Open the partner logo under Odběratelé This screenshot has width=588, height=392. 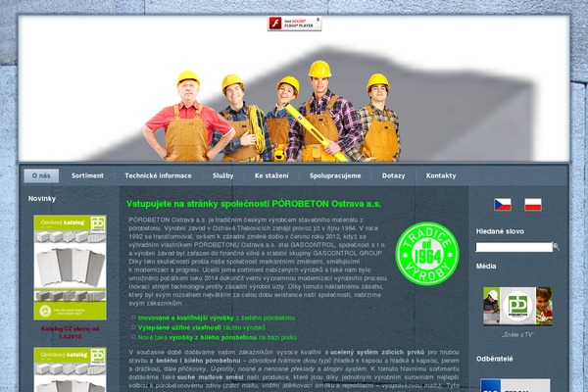[515, 385]
